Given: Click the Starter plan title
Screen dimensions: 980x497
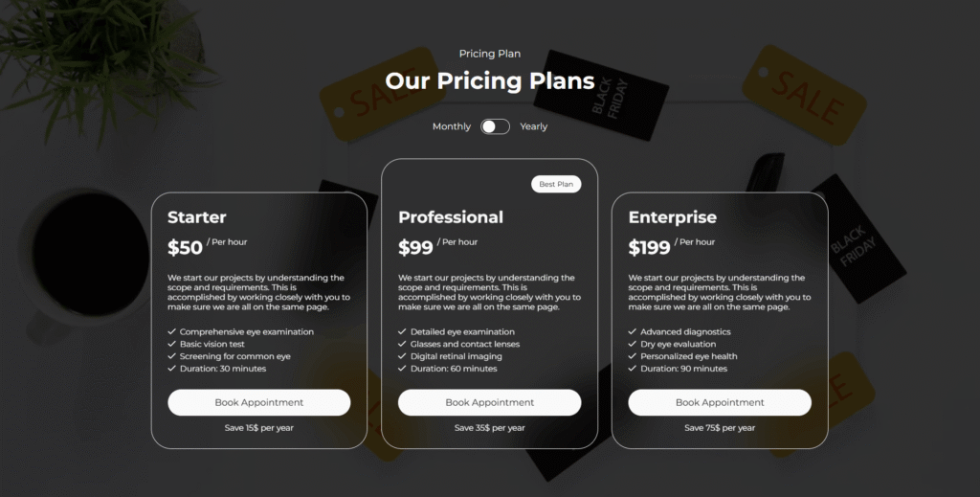Looking at the screenshot, I should coord(197,217).
